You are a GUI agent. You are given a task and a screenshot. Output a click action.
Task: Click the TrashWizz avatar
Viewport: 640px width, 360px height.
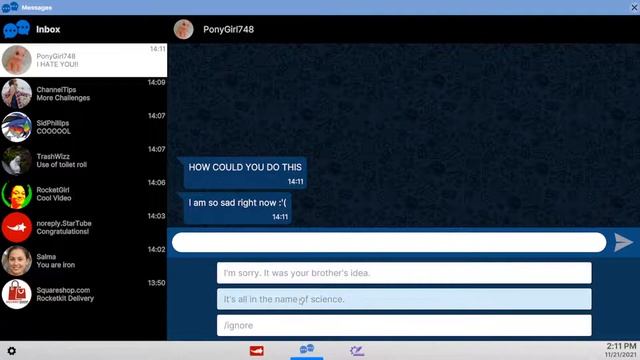tap(17, 160)
